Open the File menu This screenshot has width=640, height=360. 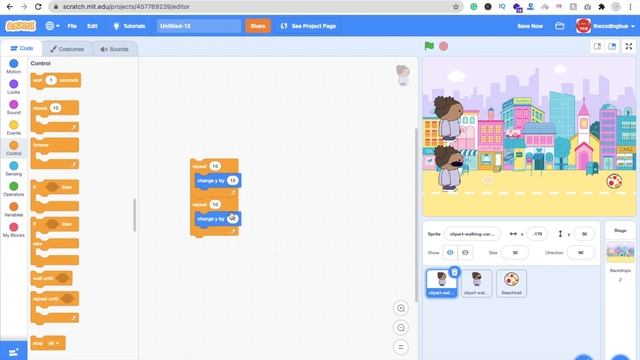point(72,26)
